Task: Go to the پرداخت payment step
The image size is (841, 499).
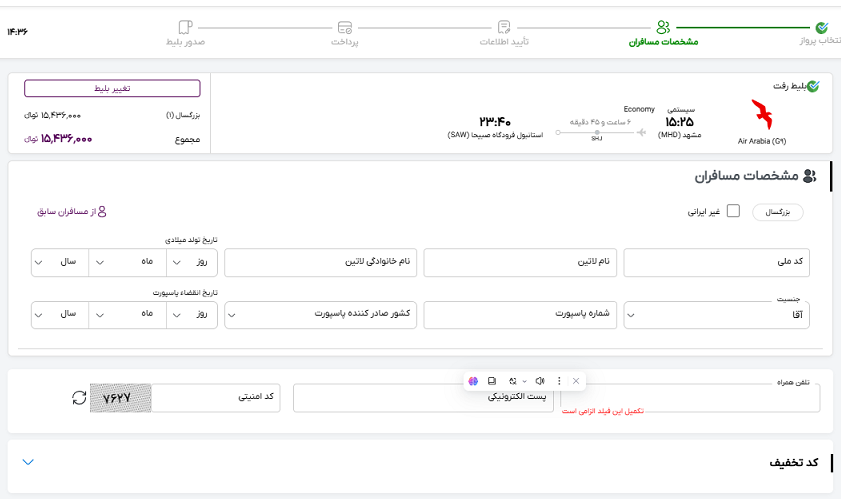Action: [345, 27]
